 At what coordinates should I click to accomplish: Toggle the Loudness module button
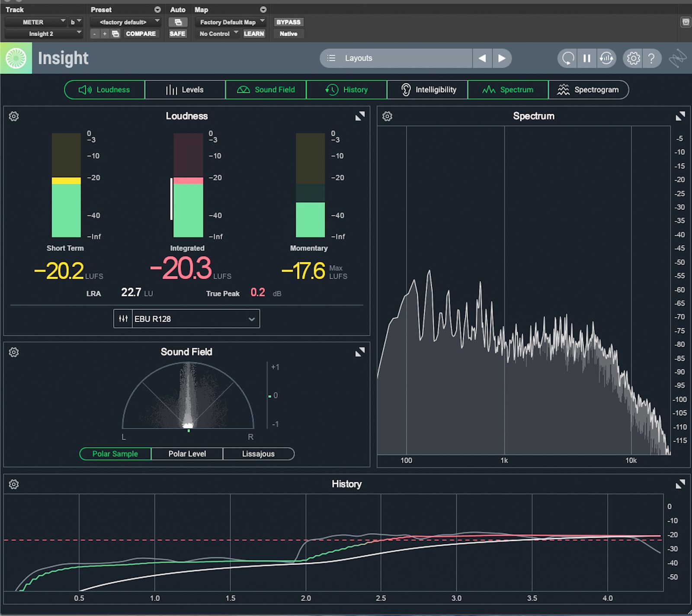(x=105, y=90)
